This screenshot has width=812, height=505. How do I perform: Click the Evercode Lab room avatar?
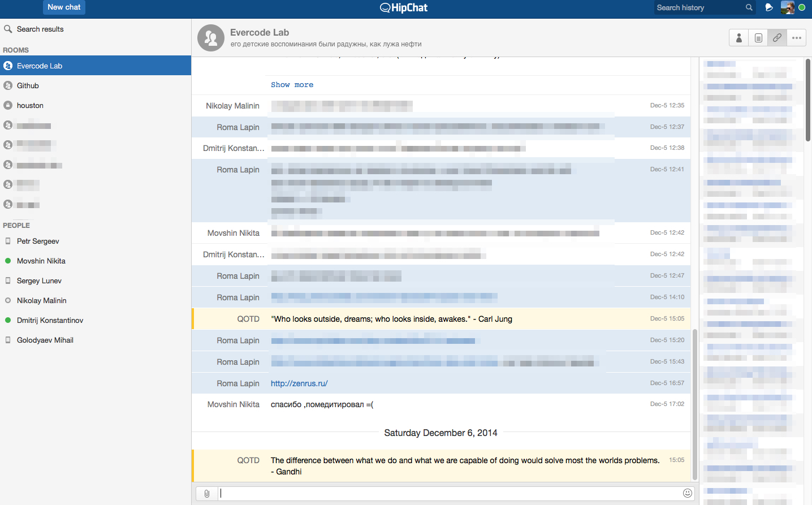(211, 38)
